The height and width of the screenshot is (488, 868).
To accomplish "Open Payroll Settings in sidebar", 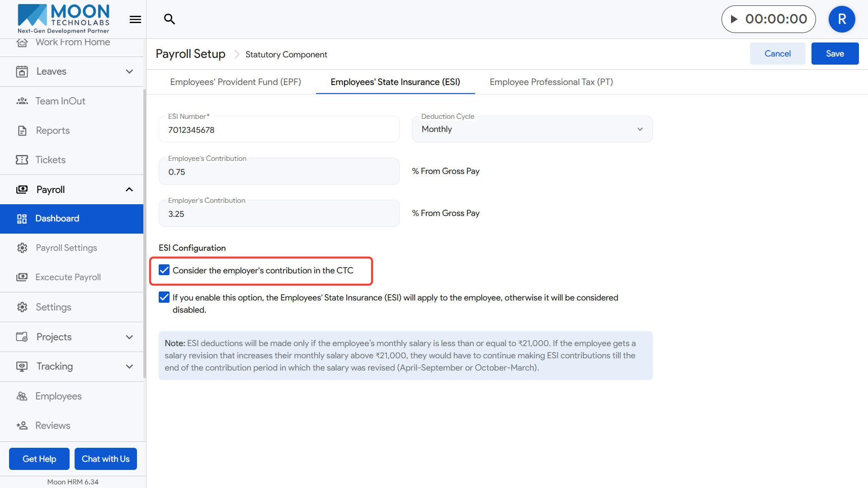I will point(66,248).
